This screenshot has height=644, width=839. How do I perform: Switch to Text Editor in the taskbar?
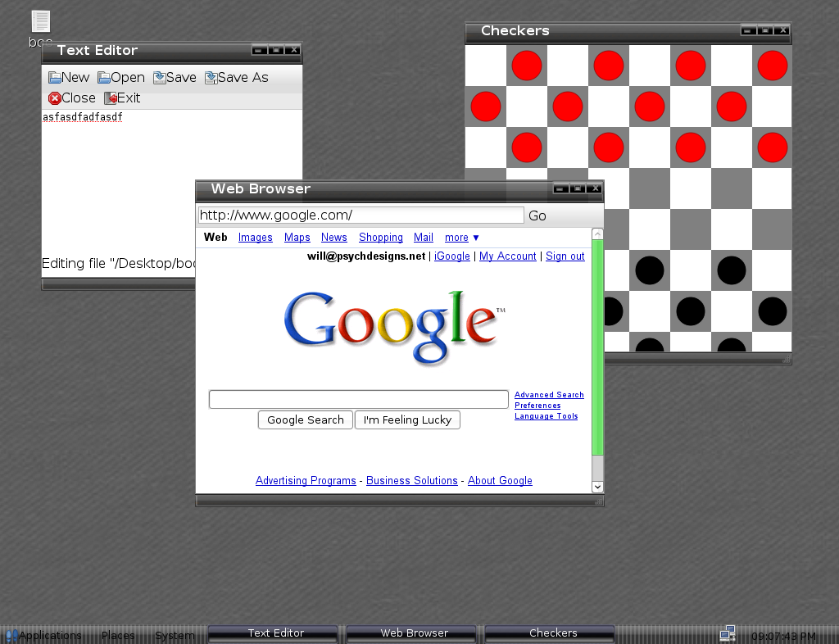(273, 634)
